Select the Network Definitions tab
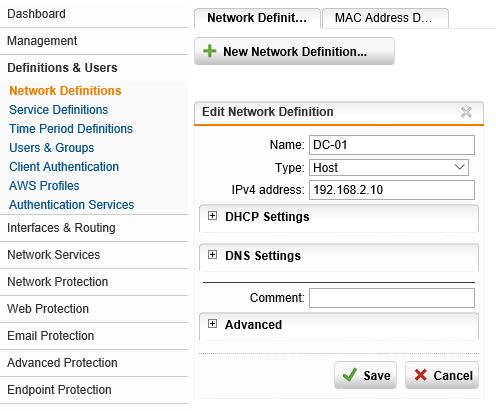496x411 pixels. point(257,18)
